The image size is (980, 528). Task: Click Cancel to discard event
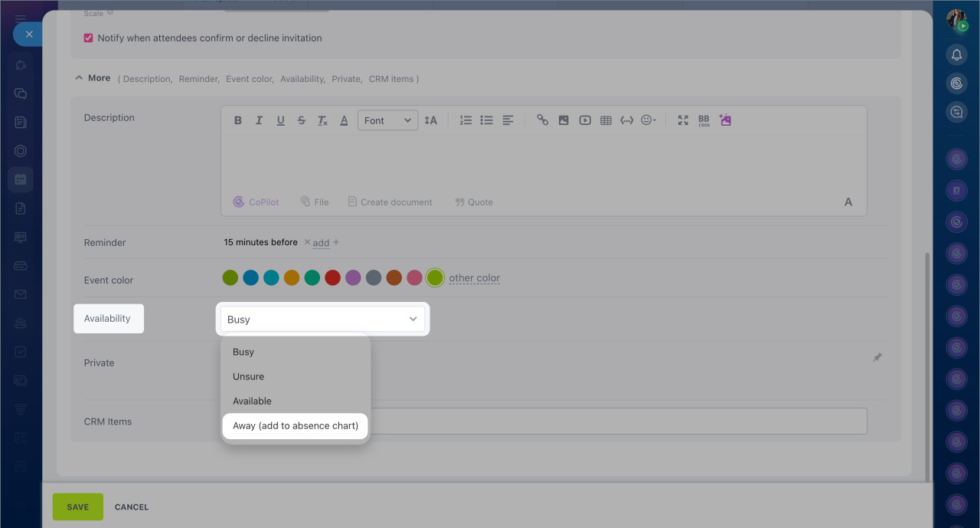click(x=132, y=507)
